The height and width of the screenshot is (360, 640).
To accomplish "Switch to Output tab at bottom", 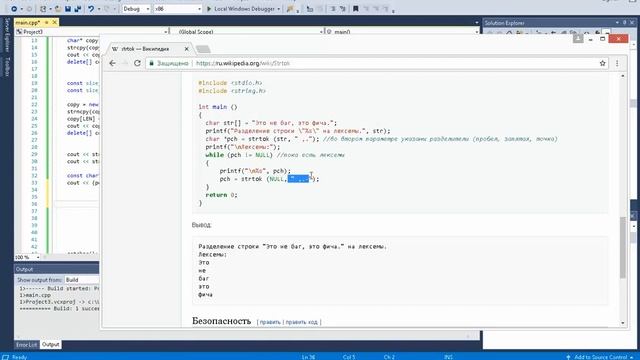I will point(51,345).
